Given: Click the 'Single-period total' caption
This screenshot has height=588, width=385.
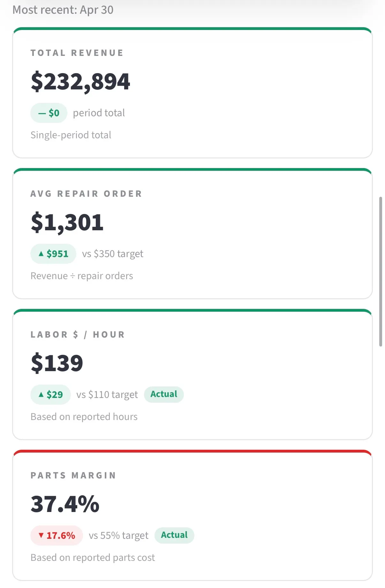Looking at the screenshot, I should [x=71, y=135].
